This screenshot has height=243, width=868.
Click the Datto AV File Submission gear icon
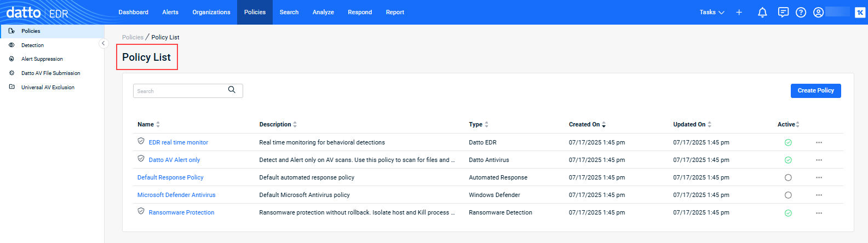tap(12, 73)
